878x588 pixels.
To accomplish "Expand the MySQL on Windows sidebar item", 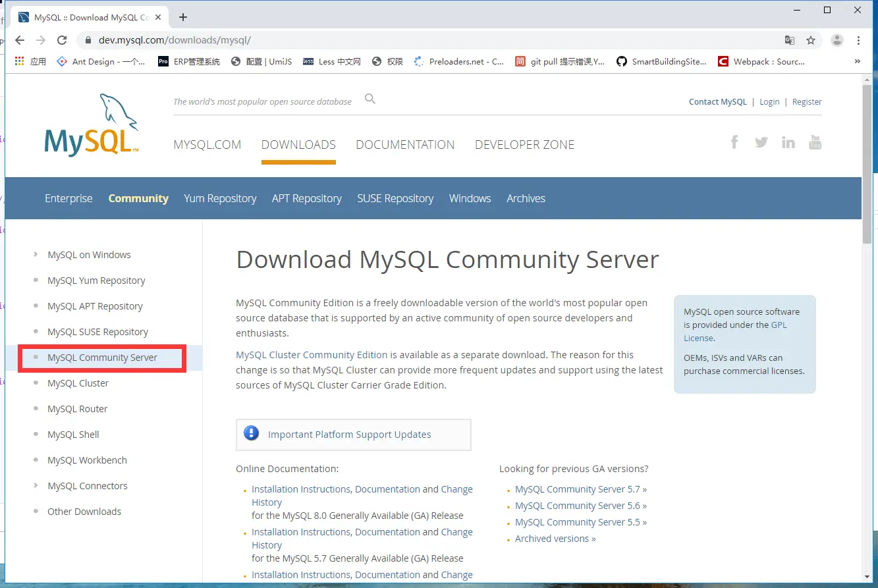I will 36,254.
